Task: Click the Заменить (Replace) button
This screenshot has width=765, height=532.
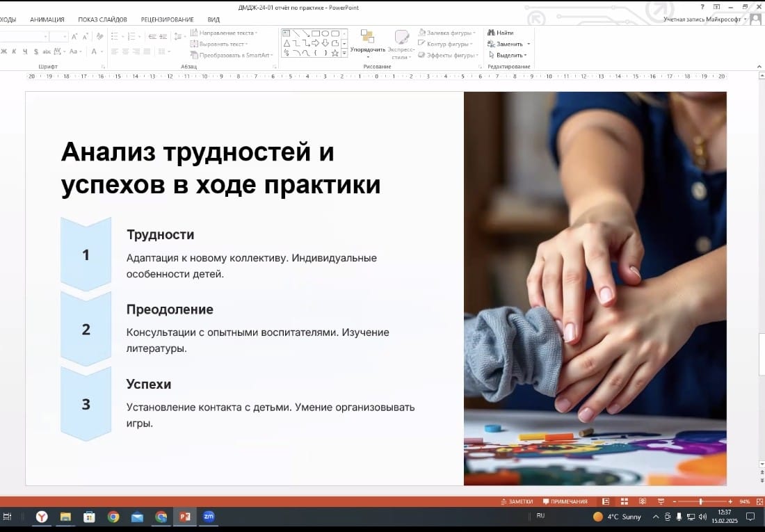Action: point(508,44)
